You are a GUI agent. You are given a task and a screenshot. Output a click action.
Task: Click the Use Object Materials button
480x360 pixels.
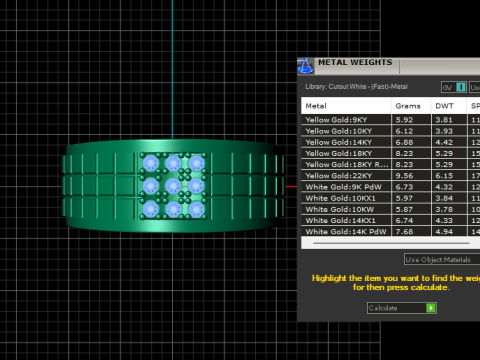[x=442, y=259]
